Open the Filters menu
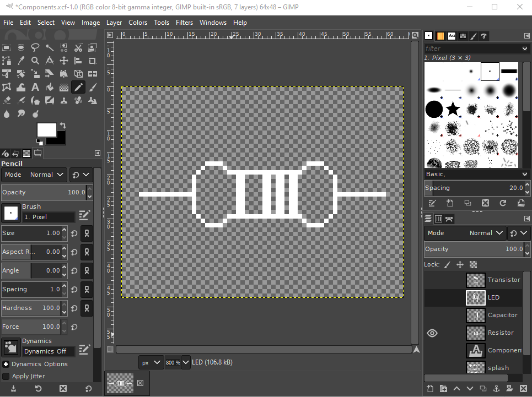Screen dimensions: 532x397 (x=184, y=23)
